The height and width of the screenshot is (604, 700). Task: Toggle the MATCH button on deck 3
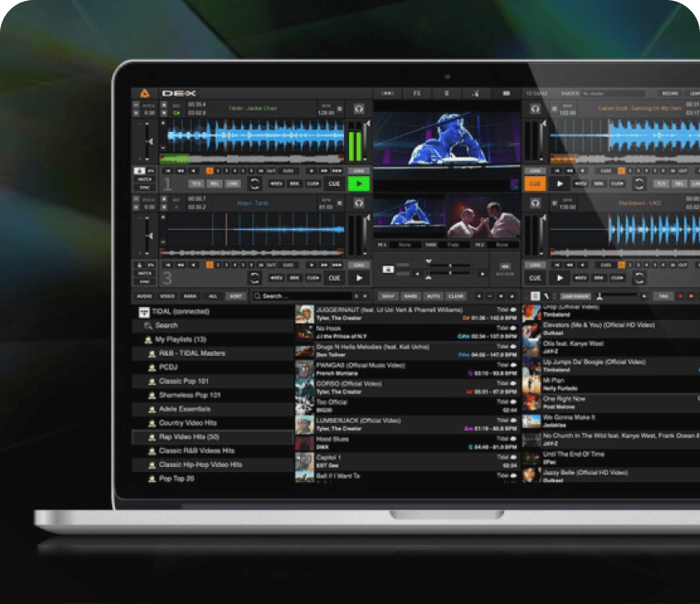[145, 273]
